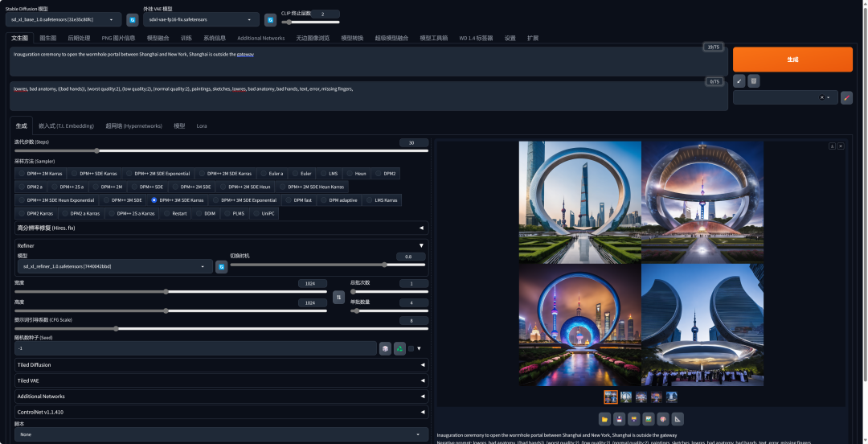Select the DPM++ 2M Karras sampler
The width and height of the screenshot is (868, 444).
[41, 173]
